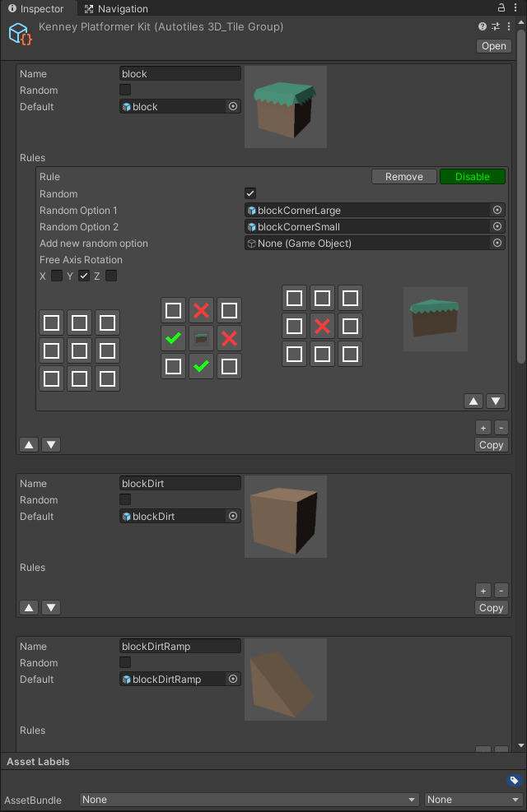
Task: Toggle the inspector lock icon
Action: (501, 7)
